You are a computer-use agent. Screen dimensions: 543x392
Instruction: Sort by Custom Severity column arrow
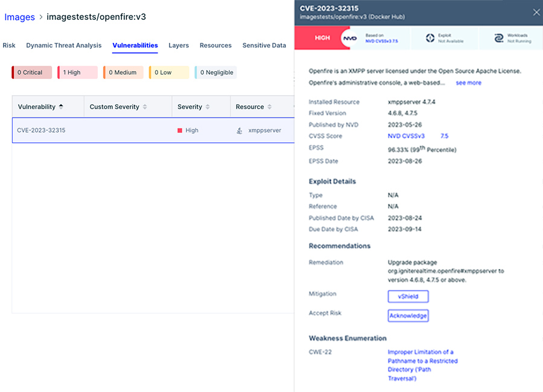tap(145, 107)
